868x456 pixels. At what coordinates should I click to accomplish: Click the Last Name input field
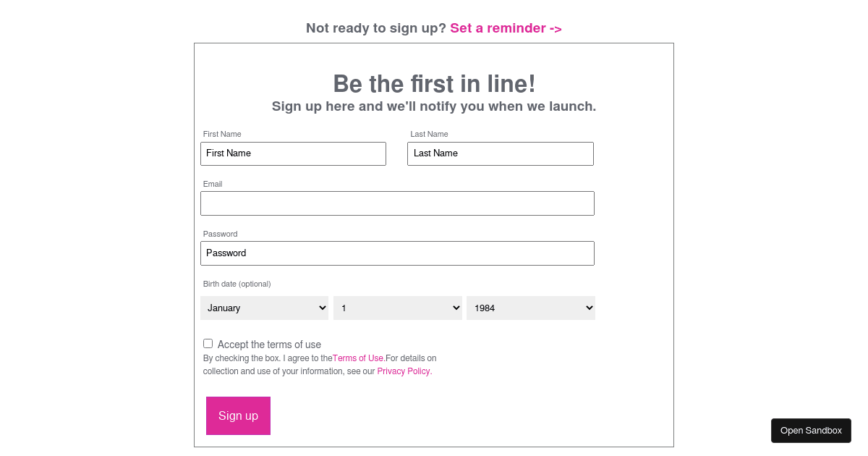click(501, 153)
